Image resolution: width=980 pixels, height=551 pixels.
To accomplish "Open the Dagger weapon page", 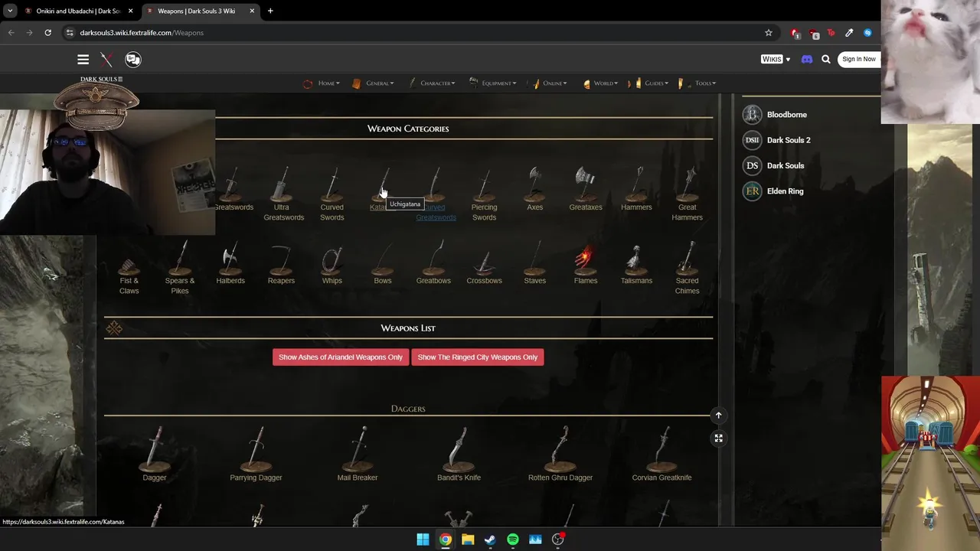I will (154, 455).
